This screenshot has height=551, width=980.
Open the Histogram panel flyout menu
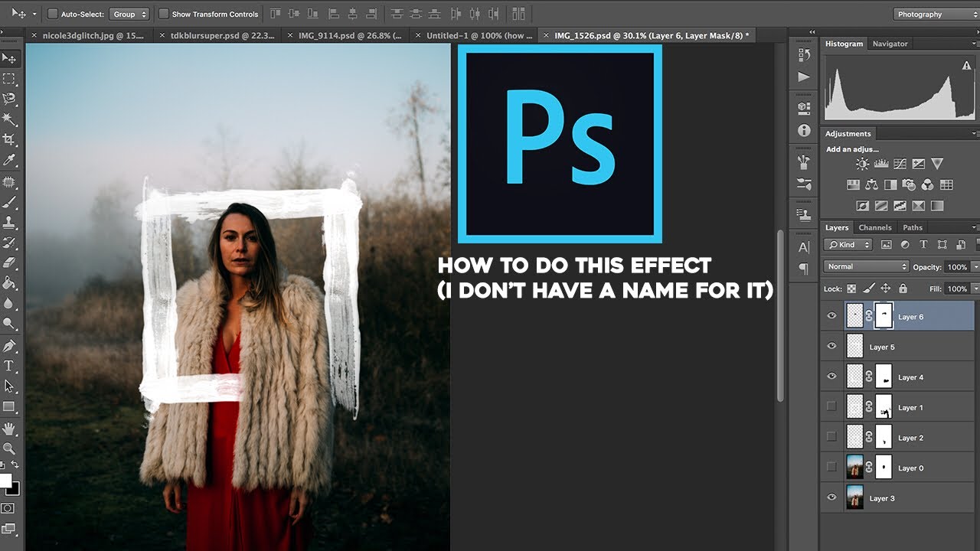tap(975, 44)
